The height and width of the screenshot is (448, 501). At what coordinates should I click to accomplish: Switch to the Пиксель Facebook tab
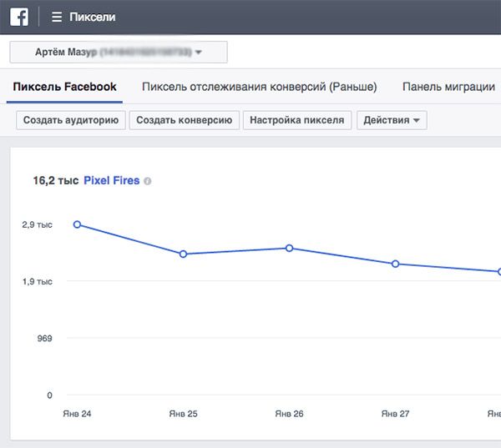pos(64,87)
